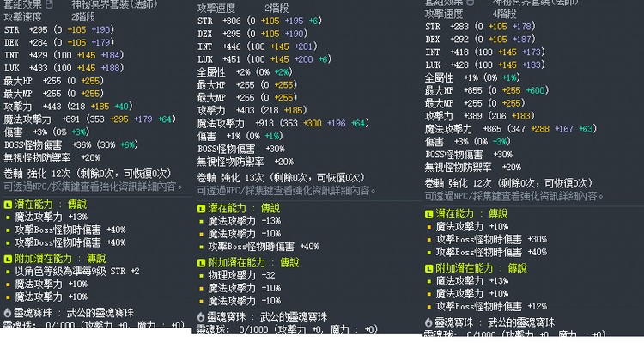This screenshot has height=343, width=644.
Task: Click the soul flame icon in the STR +295 tooltip
Action: click(x=8, y=313)
